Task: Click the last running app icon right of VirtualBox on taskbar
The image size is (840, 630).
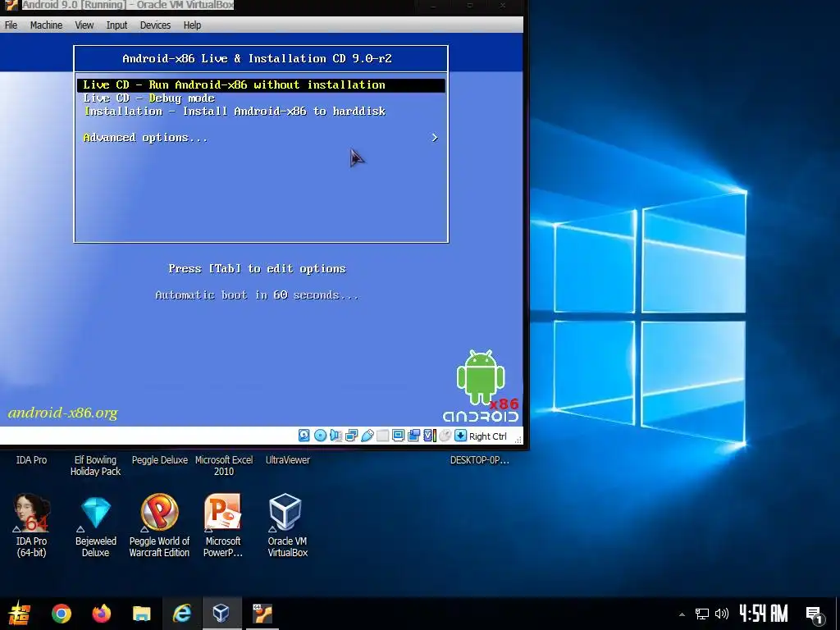Action: tap(262, 614)
